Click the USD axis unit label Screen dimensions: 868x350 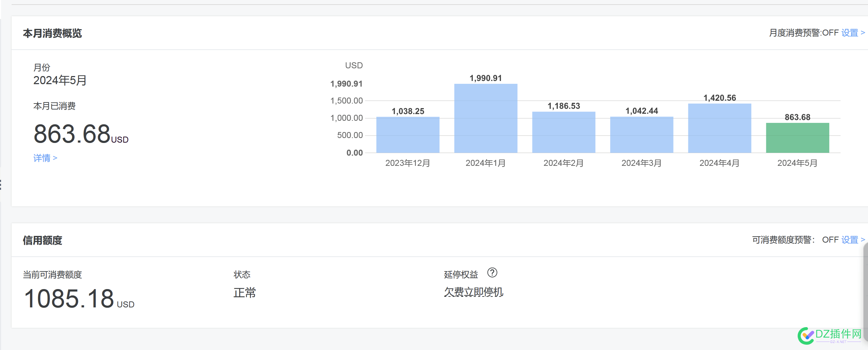click(x=354, y=65)
